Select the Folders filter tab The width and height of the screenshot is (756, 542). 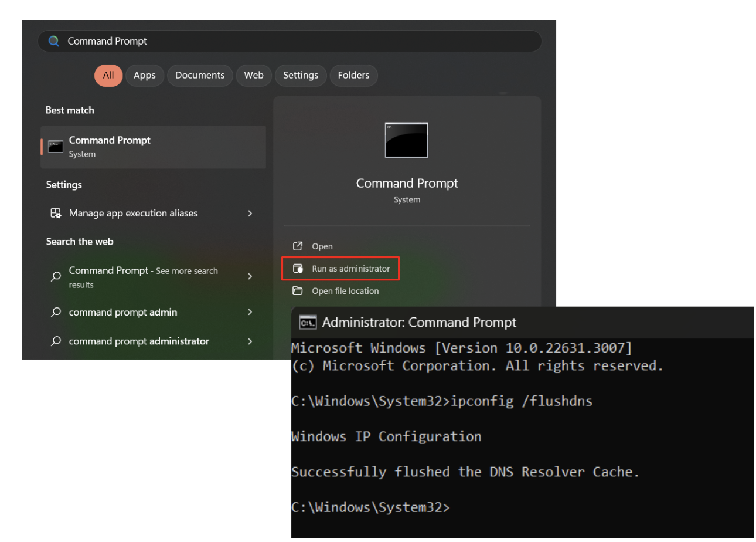[x=353, y=75]
